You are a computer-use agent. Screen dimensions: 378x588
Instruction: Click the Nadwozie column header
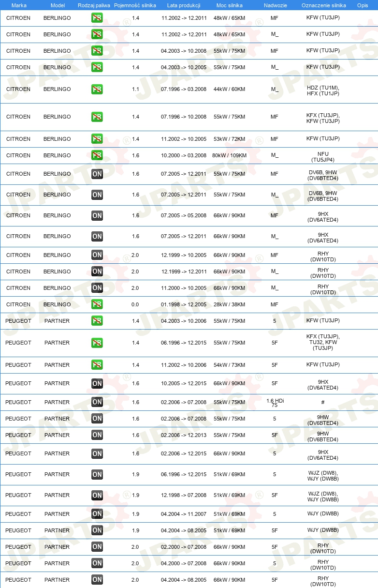275,5
